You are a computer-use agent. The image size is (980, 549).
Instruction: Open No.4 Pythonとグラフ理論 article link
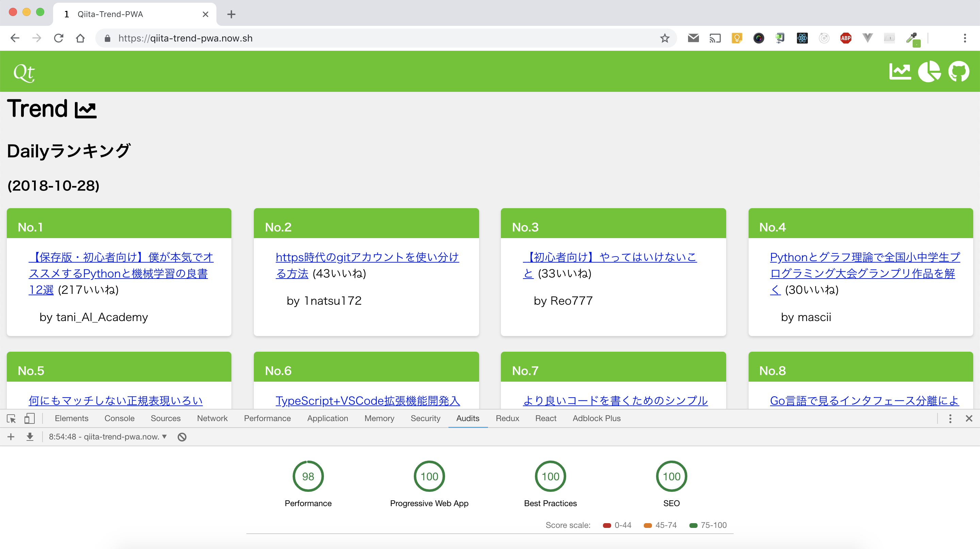tap(864, 257)
